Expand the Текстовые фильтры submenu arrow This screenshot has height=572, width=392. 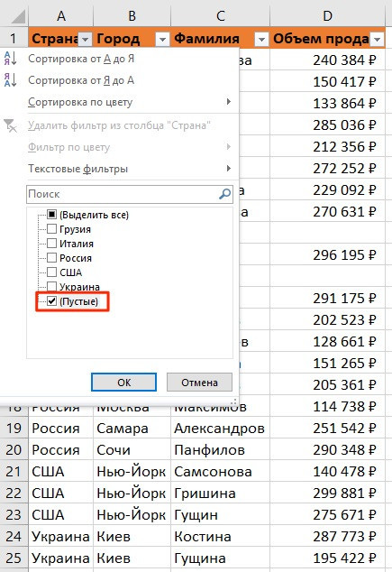[228, 168]
